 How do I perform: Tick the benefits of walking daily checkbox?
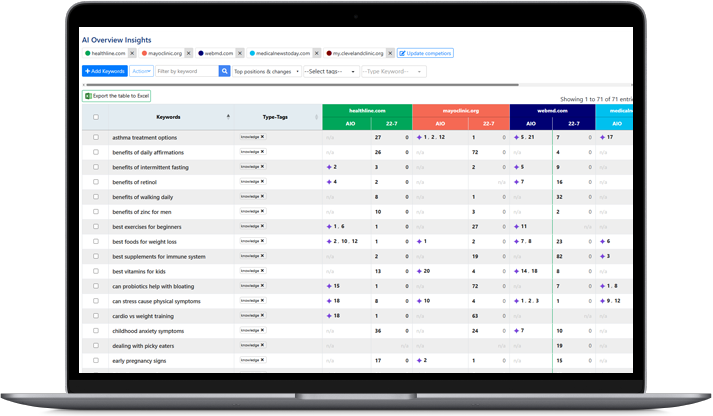click(x=95, y=197)
